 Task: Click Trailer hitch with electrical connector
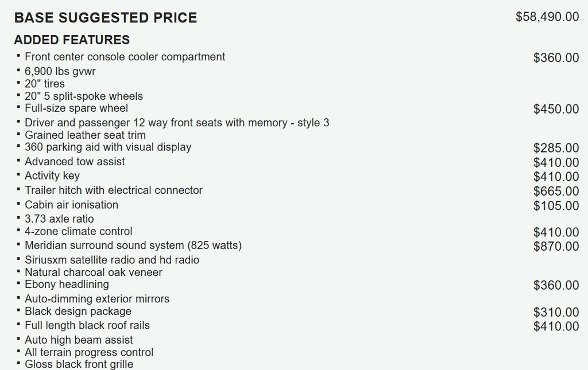[114, 190]
